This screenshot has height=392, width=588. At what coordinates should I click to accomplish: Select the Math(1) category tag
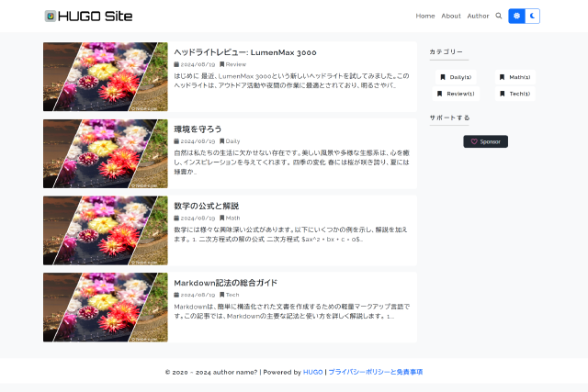[x=515, y=77]
